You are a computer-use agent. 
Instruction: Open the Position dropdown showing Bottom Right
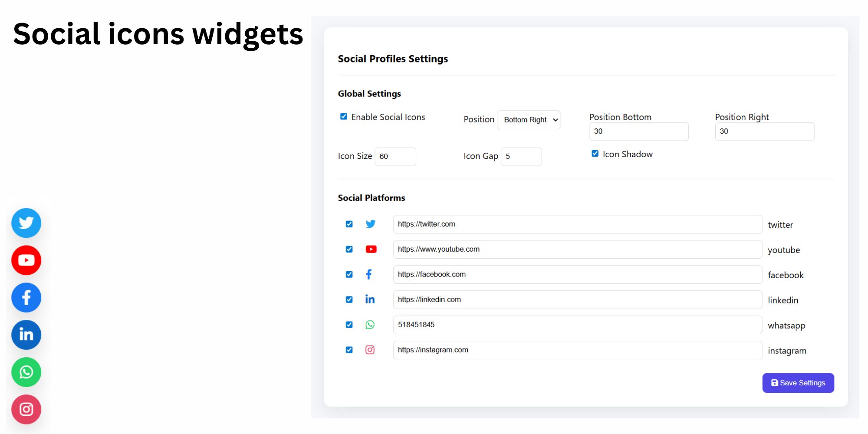529,120
